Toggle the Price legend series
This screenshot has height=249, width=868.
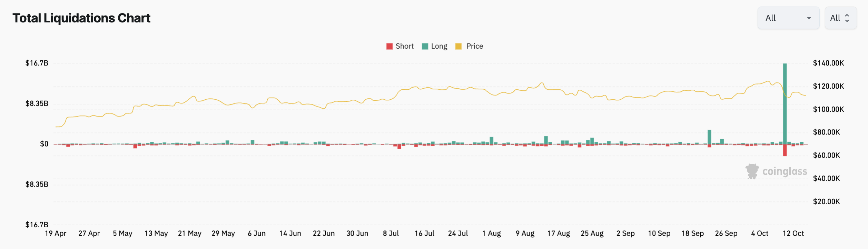coord(474,46)
